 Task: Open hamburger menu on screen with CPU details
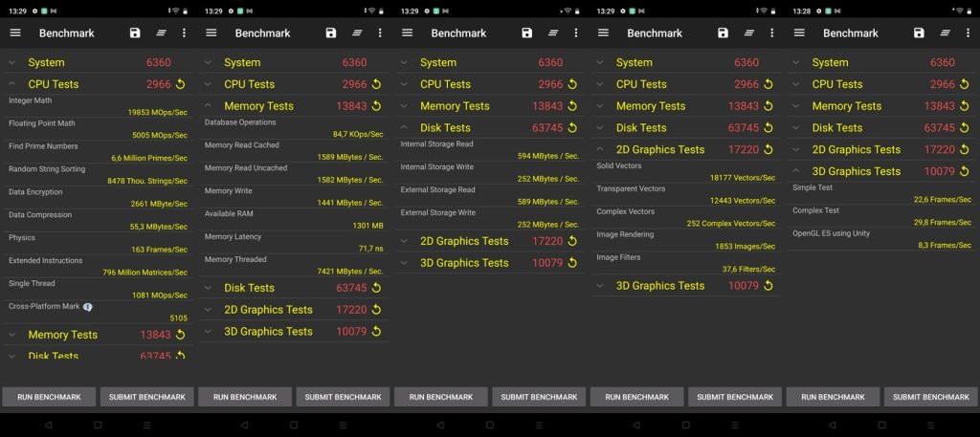tap(15, 33)
